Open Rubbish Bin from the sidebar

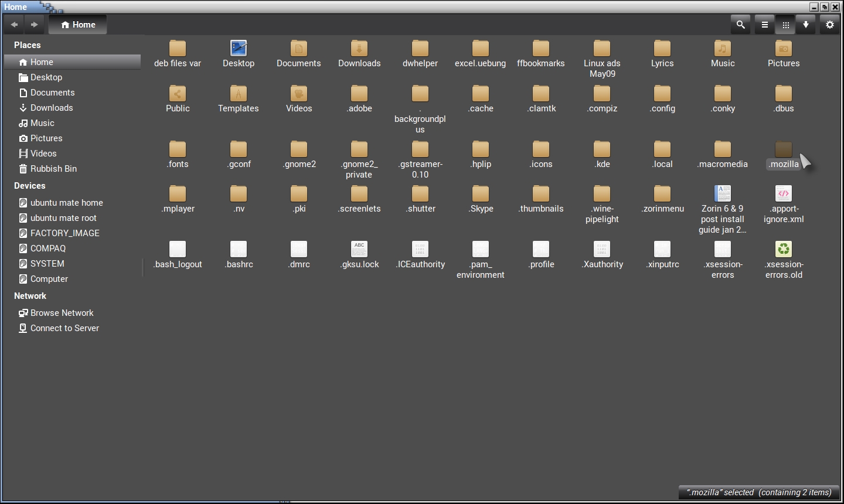pyautogui.click(x=53, y=169)
